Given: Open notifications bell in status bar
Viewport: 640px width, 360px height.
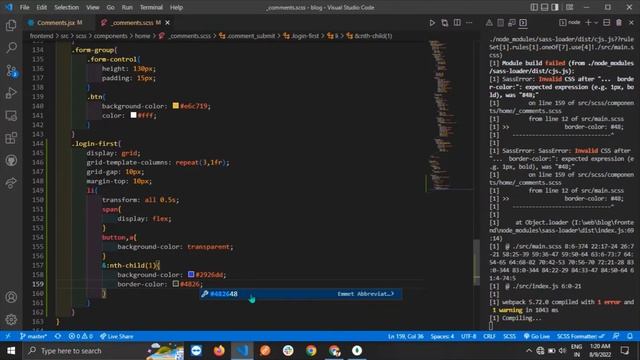Looking at the screenshot, I should pyautogui.click(x=630, y=336).
